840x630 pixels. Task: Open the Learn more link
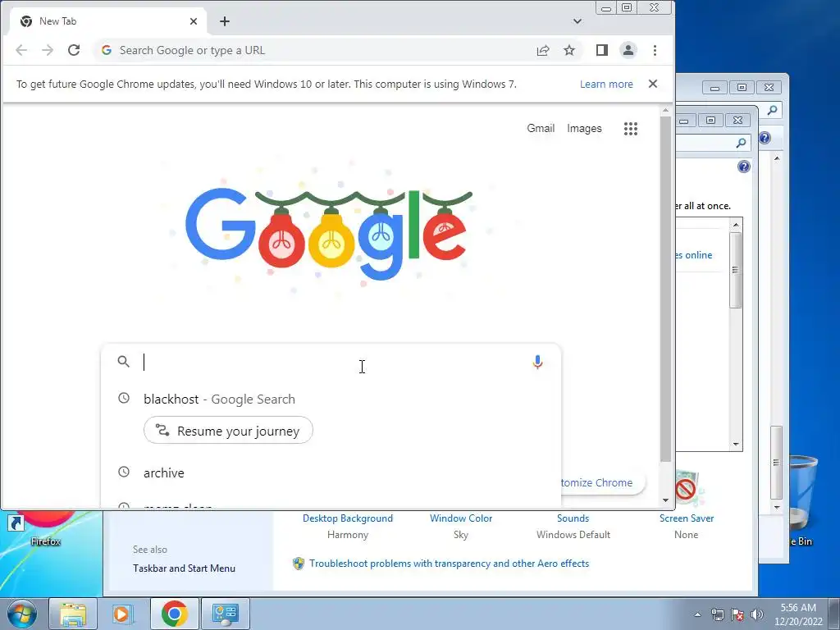606,84
